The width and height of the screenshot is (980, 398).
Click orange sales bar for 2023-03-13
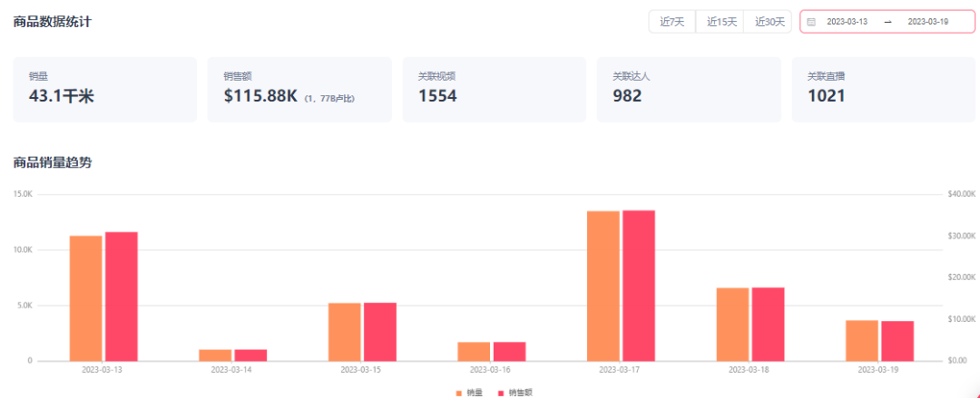point(85,298)
